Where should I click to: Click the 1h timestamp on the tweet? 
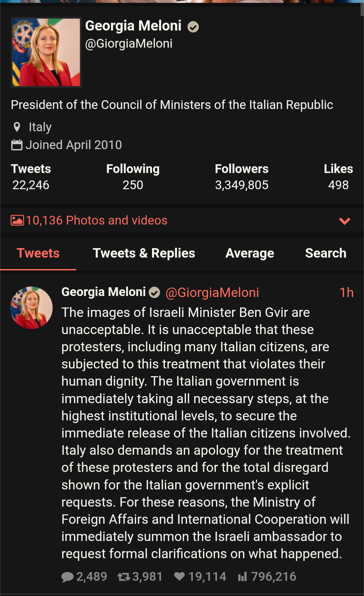[x=346, y=293]
